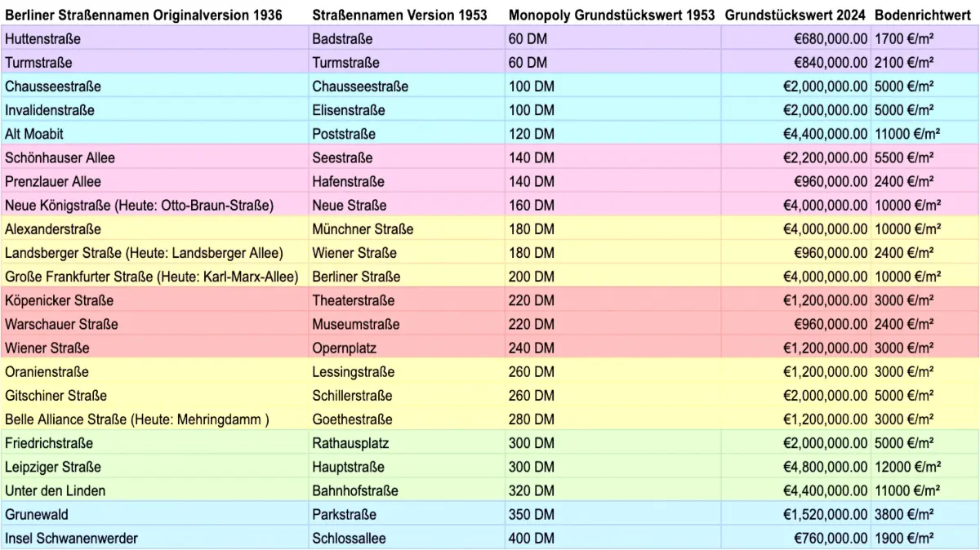Select the 'Insel Schwanenwerder' cell
Viewport: 980px width, 550px height.
[71, 539]
